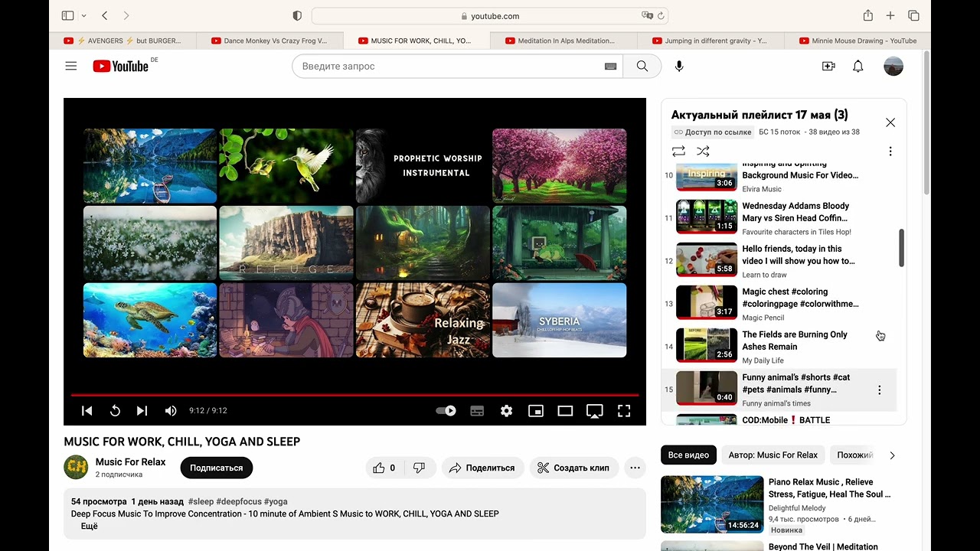Viewport: 980px width, 551px height.
Task: Open the Safari Share button
Action: [868, 15]
